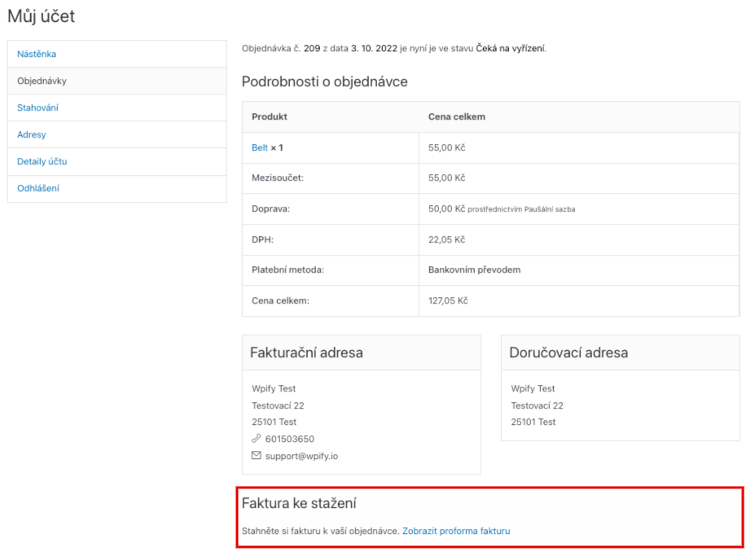Go to Objednávky in the sidebar

click(42, 81)
